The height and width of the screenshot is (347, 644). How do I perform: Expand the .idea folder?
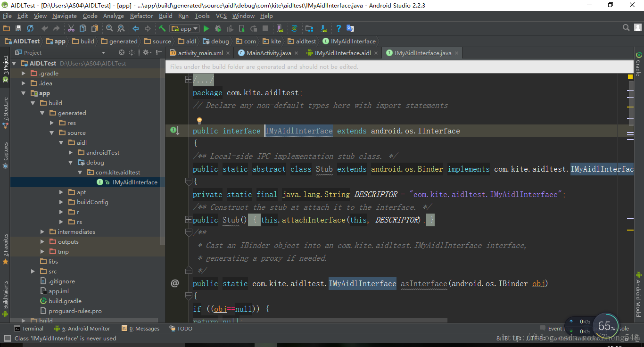click(24, 83)
